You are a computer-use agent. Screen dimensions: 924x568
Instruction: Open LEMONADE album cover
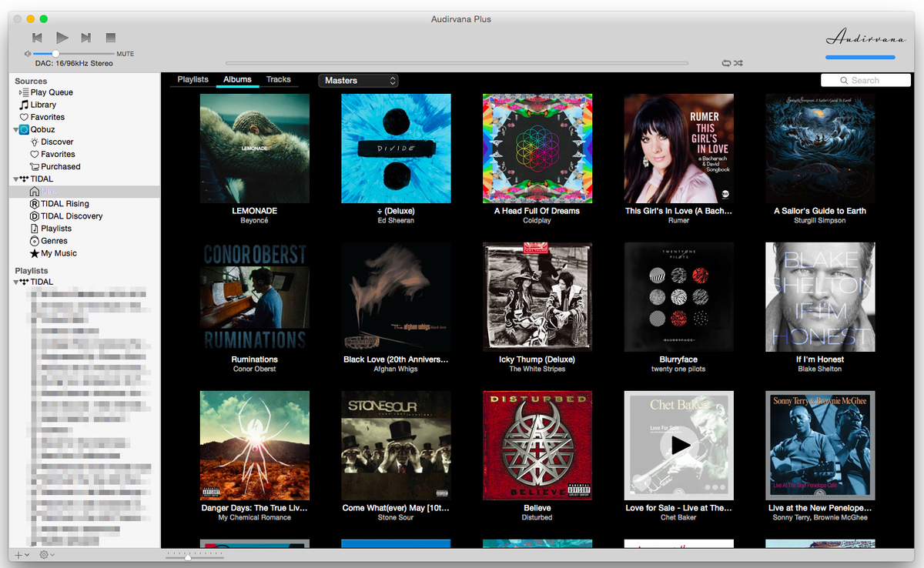click(255, 149)
